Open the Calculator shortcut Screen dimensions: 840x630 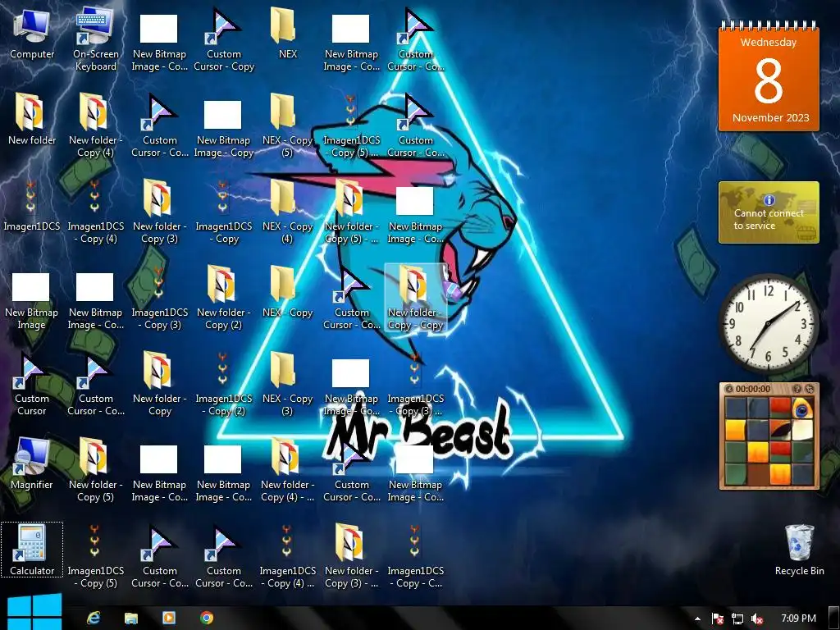[32, 550]
